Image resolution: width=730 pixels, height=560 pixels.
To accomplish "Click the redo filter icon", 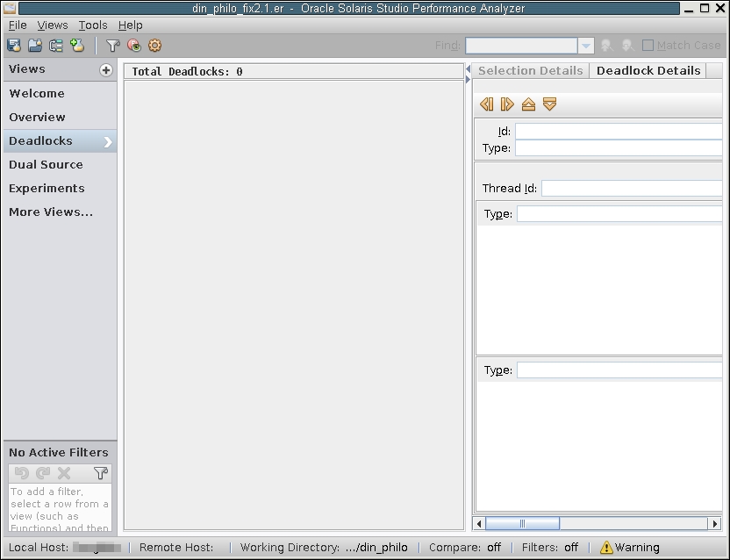I will coord(43,473).
